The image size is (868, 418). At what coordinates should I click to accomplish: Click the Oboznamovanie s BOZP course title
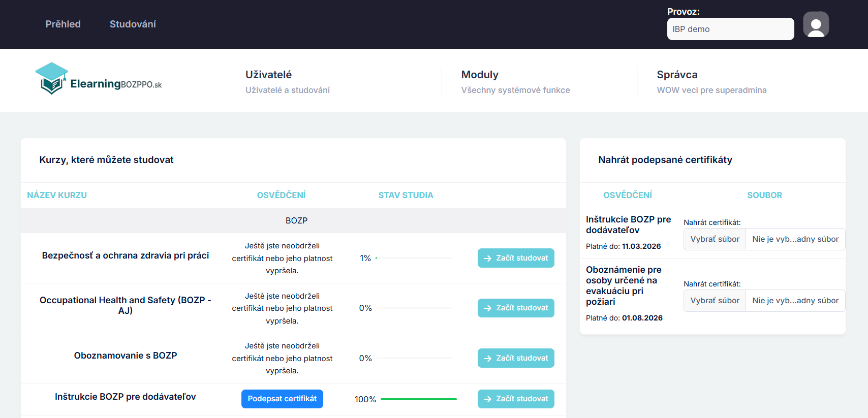click(126, 356)
